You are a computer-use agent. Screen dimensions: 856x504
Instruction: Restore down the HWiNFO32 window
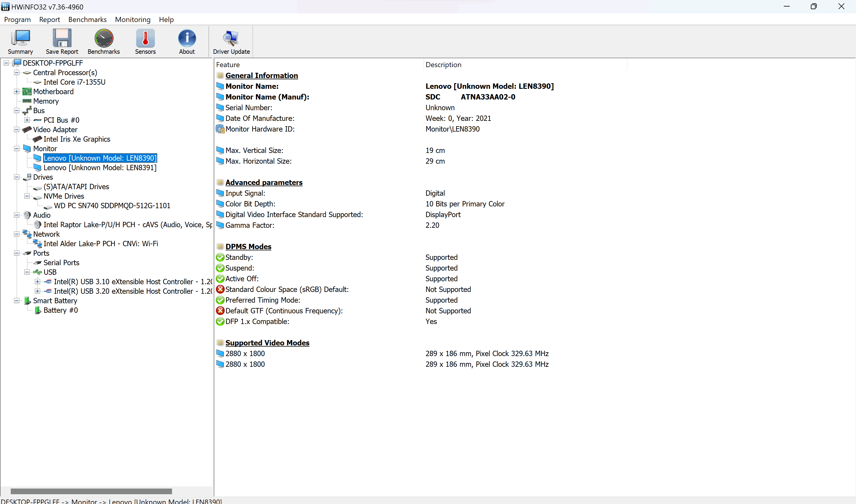click(x=813, y=7)
